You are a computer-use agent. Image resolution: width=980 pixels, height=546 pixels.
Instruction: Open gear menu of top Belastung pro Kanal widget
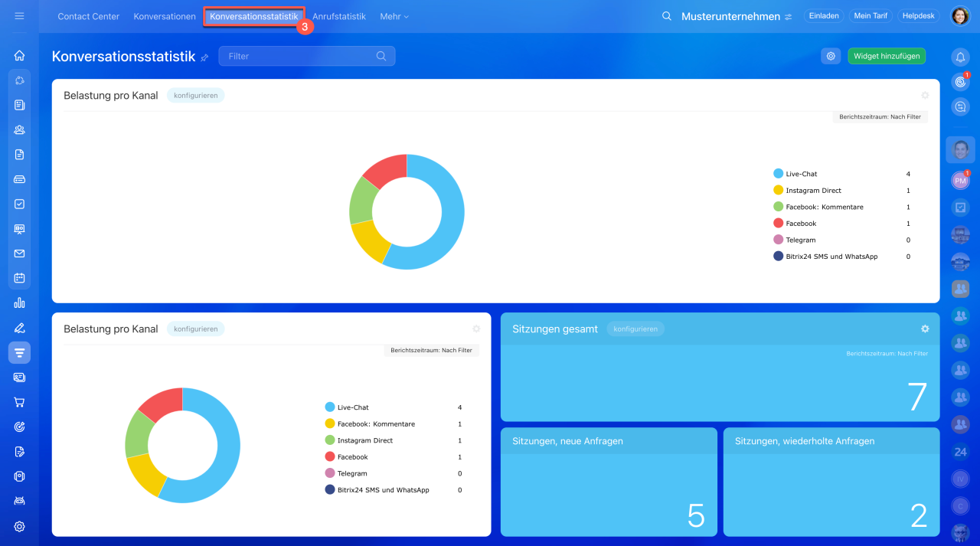click(x=925, y=96)
